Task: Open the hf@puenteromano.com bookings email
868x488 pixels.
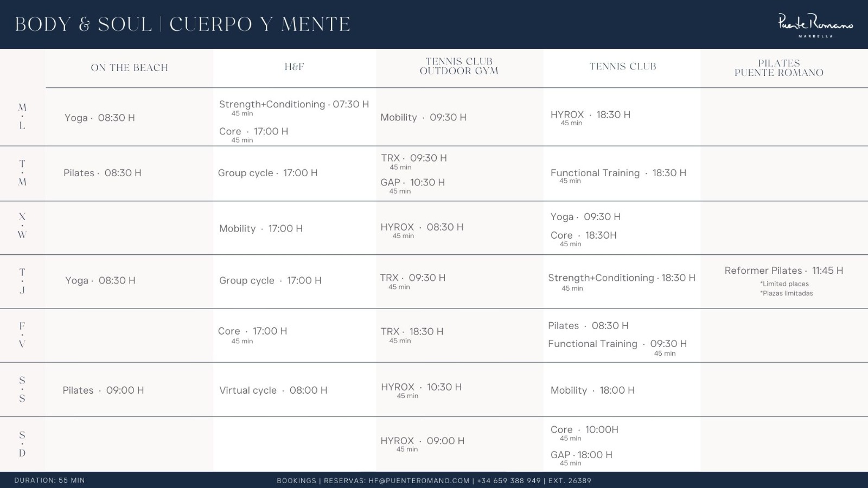Action: click(419, 480)
